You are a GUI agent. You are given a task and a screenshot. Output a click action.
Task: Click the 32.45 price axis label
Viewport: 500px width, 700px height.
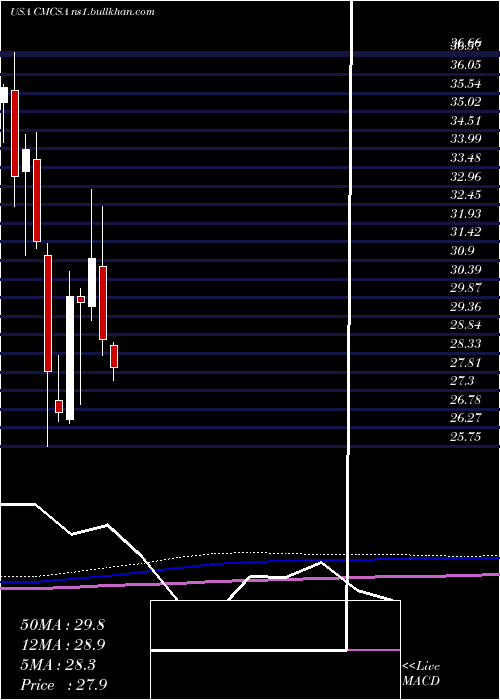tap(466, 195)
